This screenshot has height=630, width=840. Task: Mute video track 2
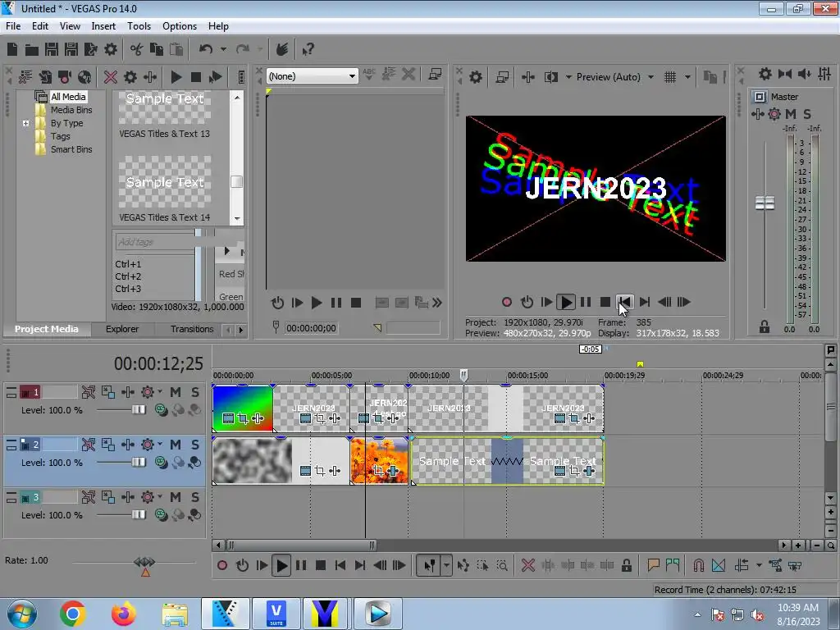point(176,445)
